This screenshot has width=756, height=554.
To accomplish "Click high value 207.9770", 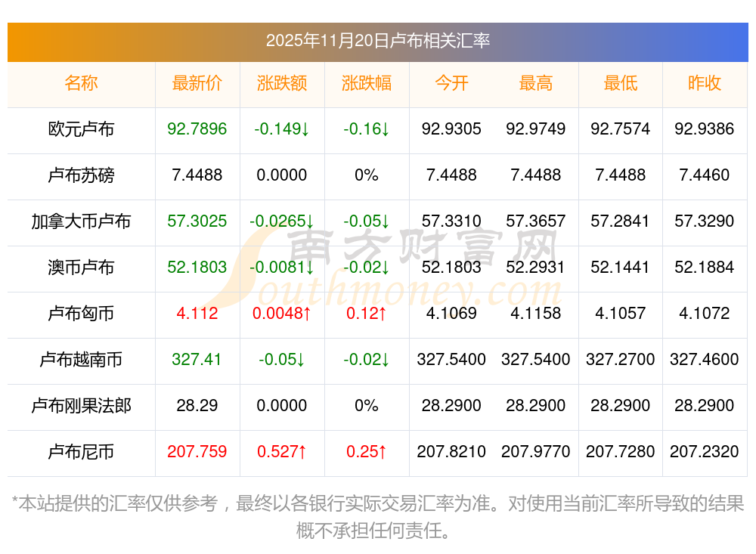I will point(536,451).
